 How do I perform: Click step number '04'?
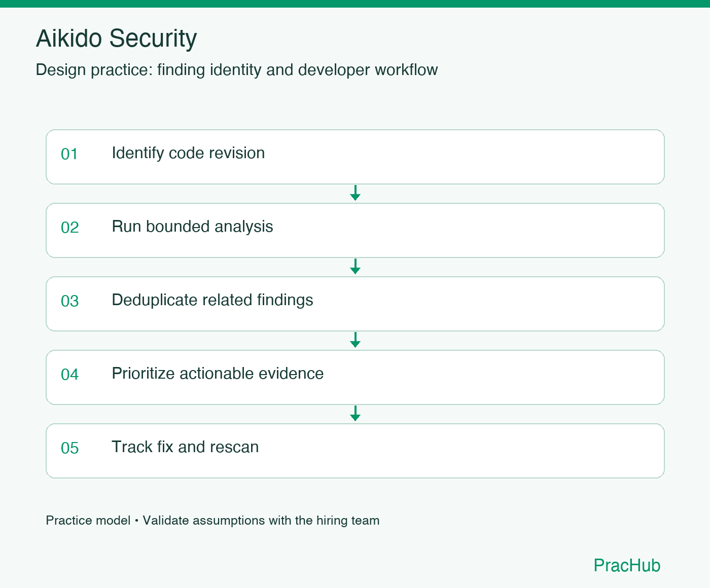70,375
